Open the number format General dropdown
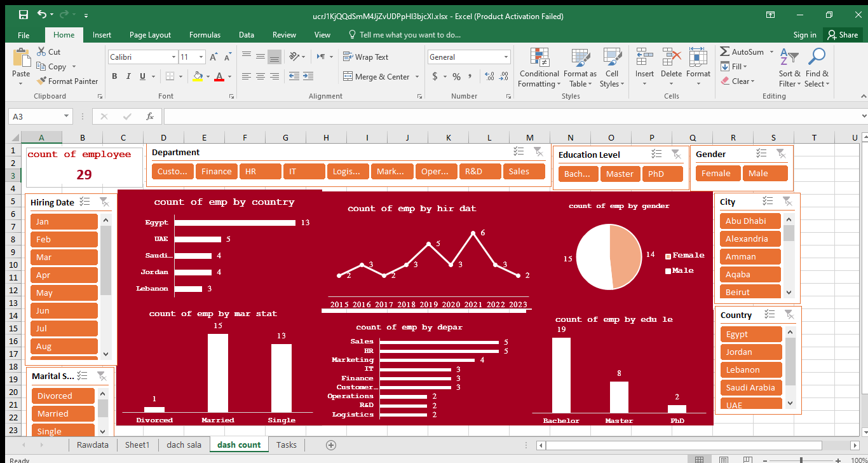The height and width of the screenshot is (463, 868). coord(506,57)
